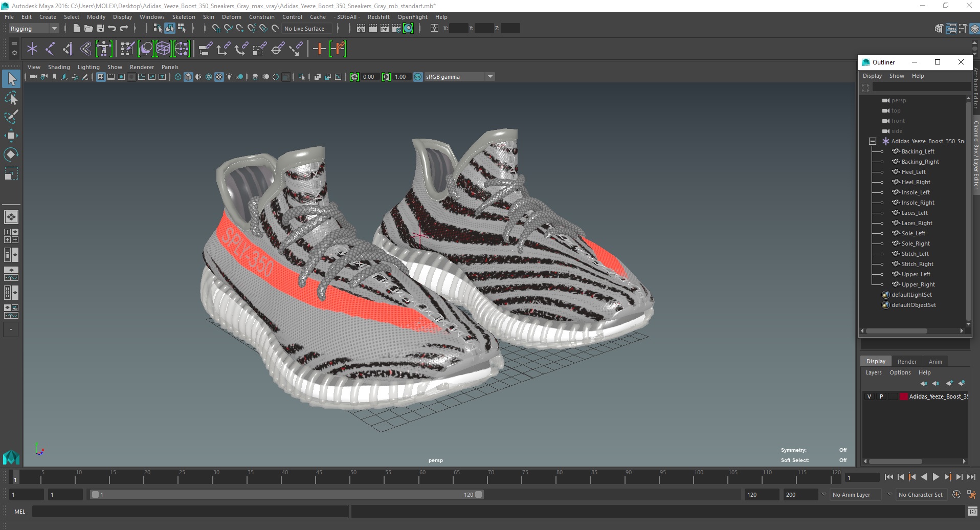The width and height of the screenshot is (980, 530).
Task: Select Sole_Left node in Outliner
Action: tap(913, 233)
